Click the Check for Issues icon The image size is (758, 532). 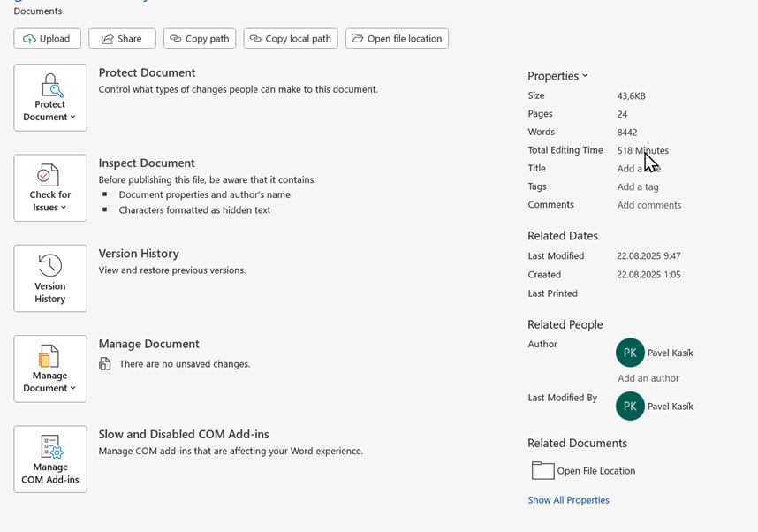[49, 175]
